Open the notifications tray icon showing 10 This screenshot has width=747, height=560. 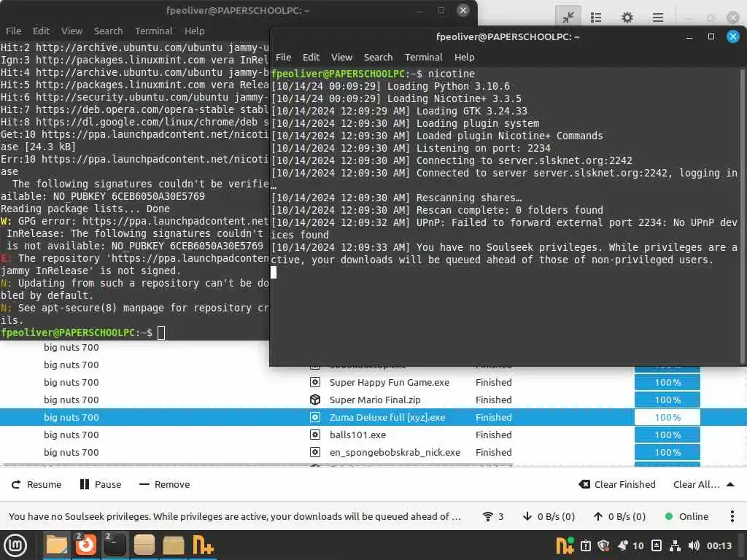tap(630, 545)
